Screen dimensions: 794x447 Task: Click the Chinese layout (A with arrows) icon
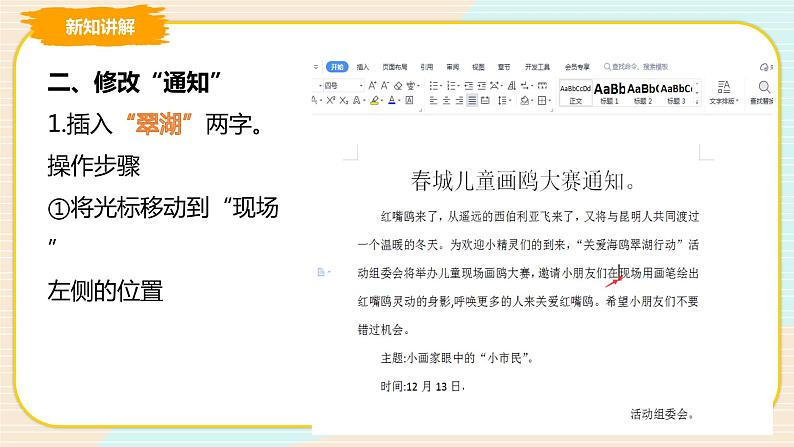[494, 86]
